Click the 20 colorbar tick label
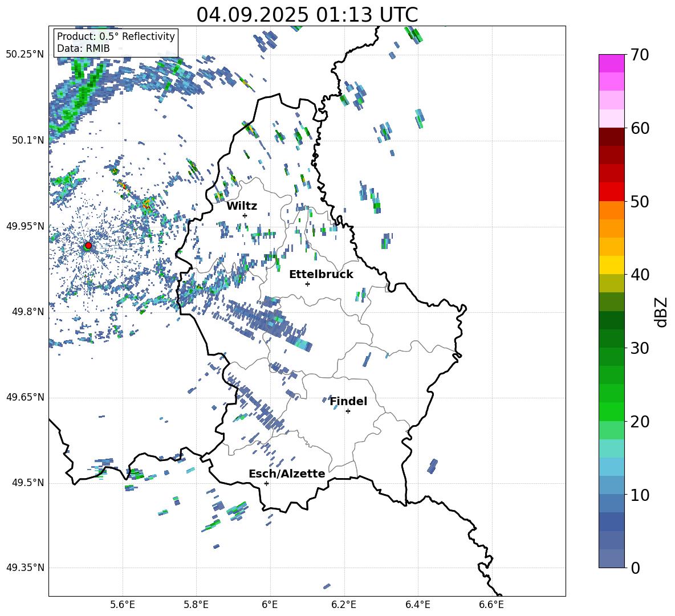The width and height of the screenshot is (675, 616). coord(640,421)
